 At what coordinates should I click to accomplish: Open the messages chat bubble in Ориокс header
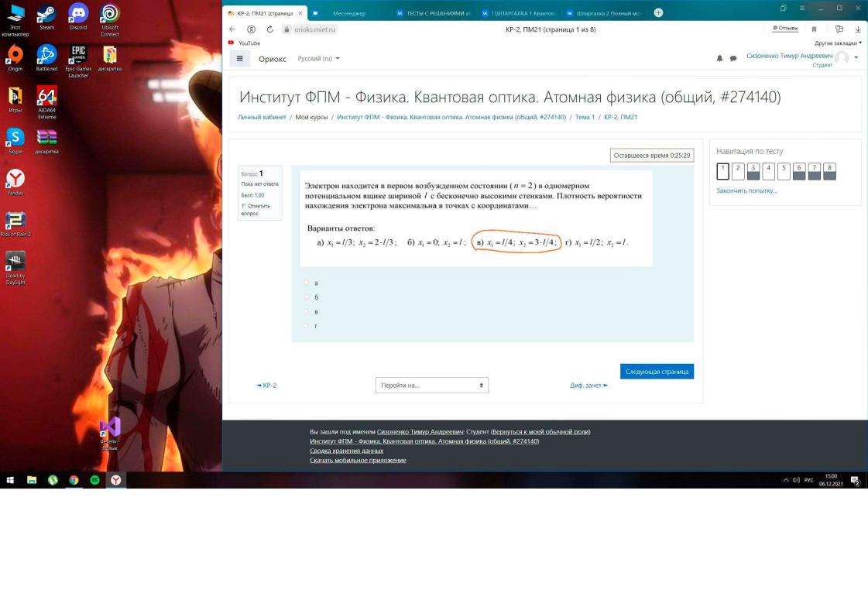[733, 58]
